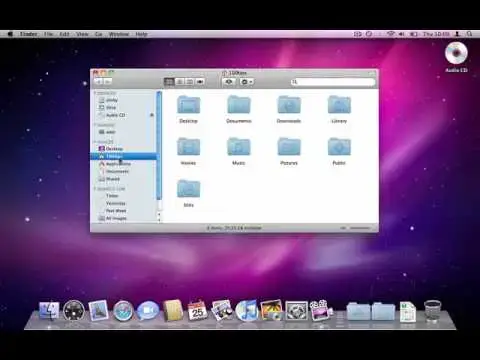This screenshot has width=480, height=360.
Task: Open Spotlight search in the menu bar
Action: pos(469,34)
